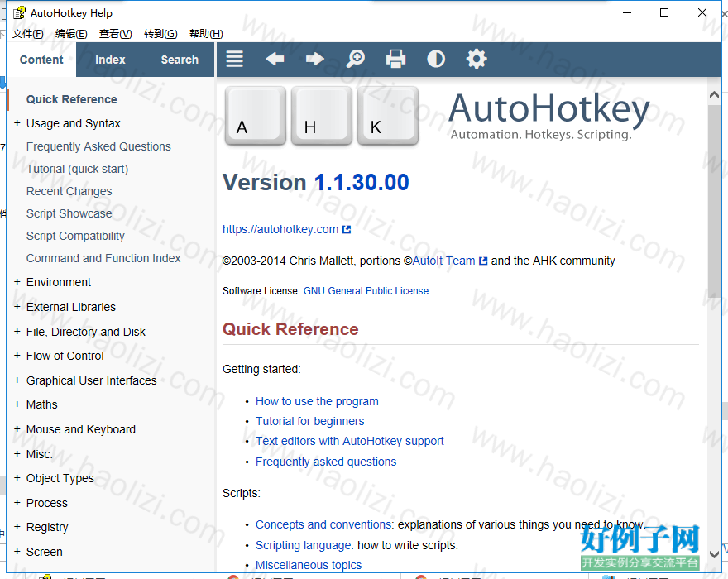Go forward with the right arrow icon
This screenshot has width=728, height=579.
315,59
